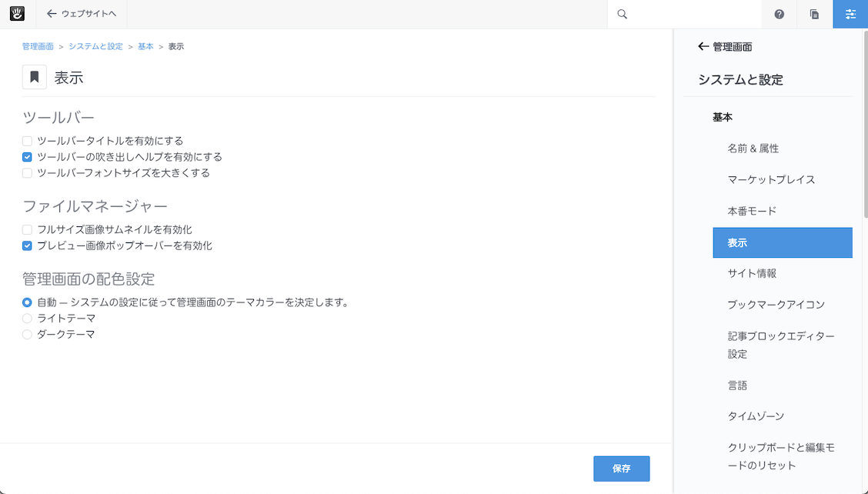Go to ウェブサイトへ link

coord(88,14)
